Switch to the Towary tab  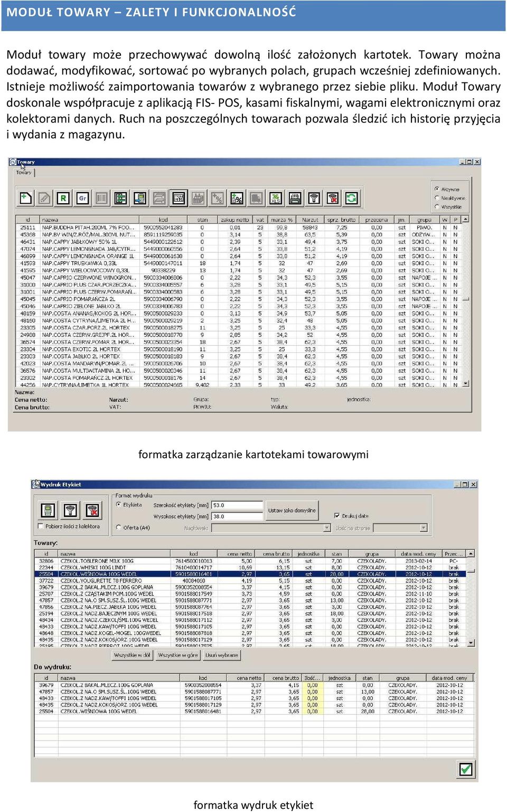tap(24, 173)
